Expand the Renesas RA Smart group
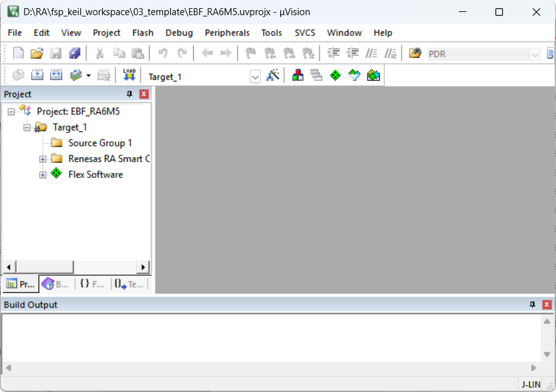Image resolution: width=556 pixels, height=392 pixels. point(42,159)
